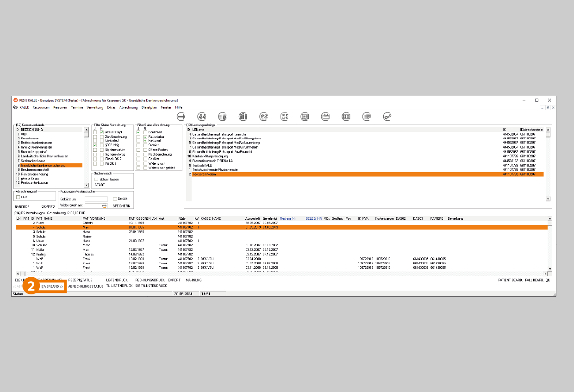Screen dimensions: 574x392
Task: Check the 'aktiviert lassen' checkbox
Action: coord(96,179)
